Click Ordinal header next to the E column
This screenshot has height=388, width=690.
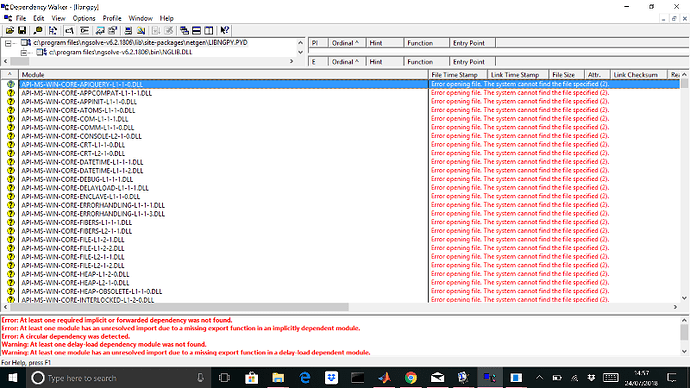coord(347,62)
